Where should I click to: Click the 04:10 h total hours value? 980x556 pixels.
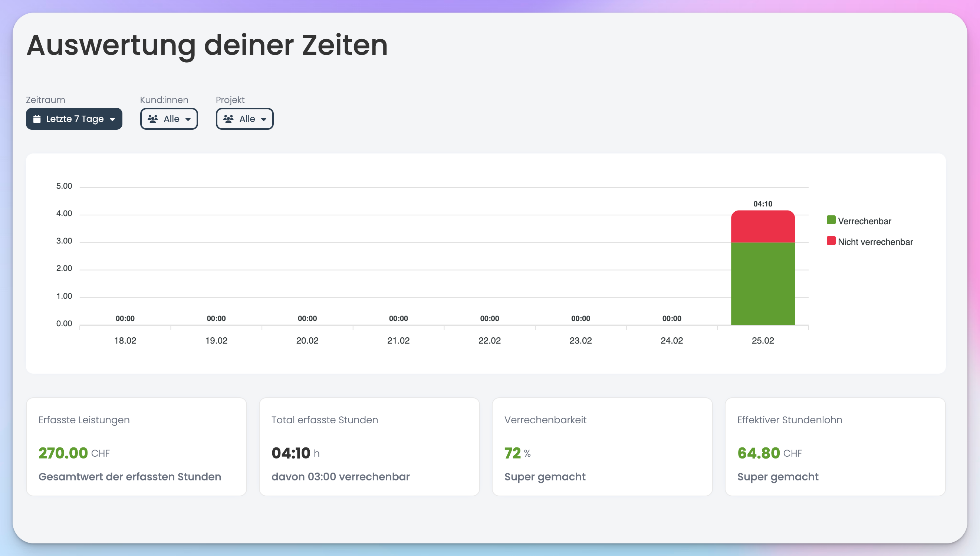295,453
